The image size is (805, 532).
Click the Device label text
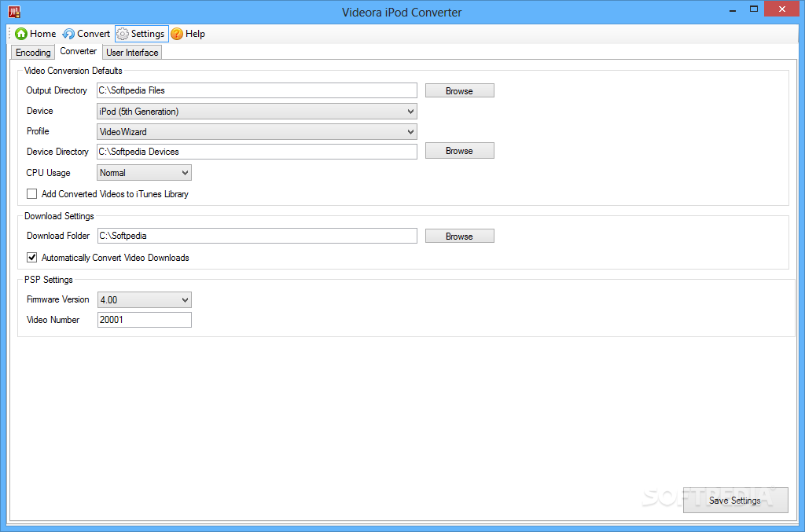pos(40,111)
